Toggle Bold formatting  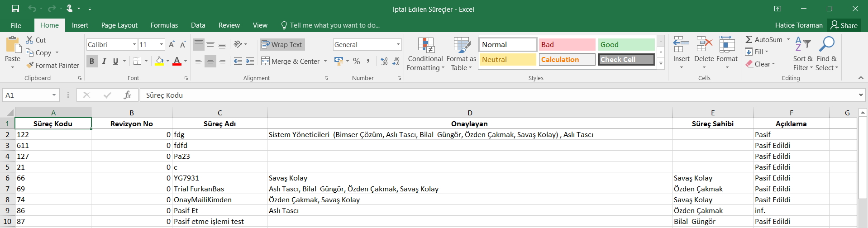(92, 61)
